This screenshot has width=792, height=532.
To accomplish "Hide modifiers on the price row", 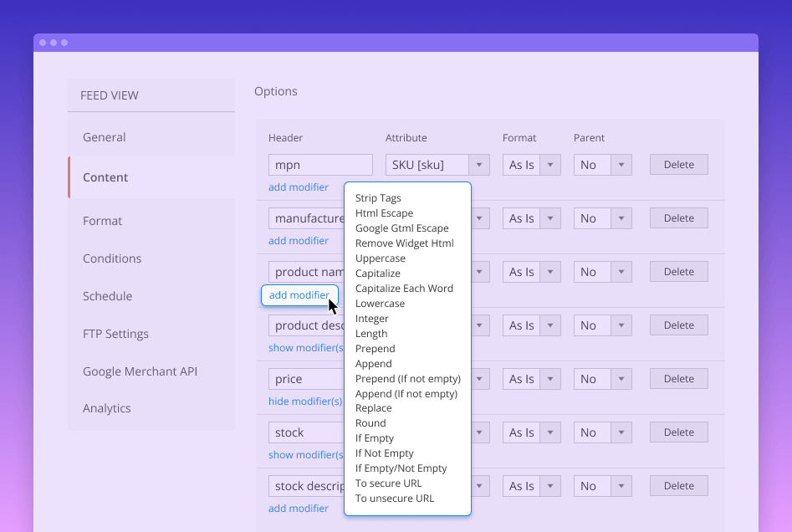I will [x=305, y=401].
